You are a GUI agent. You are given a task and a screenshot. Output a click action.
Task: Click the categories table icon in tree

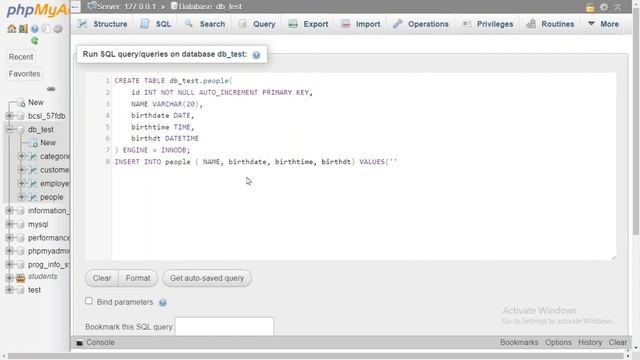coord(33,156)
